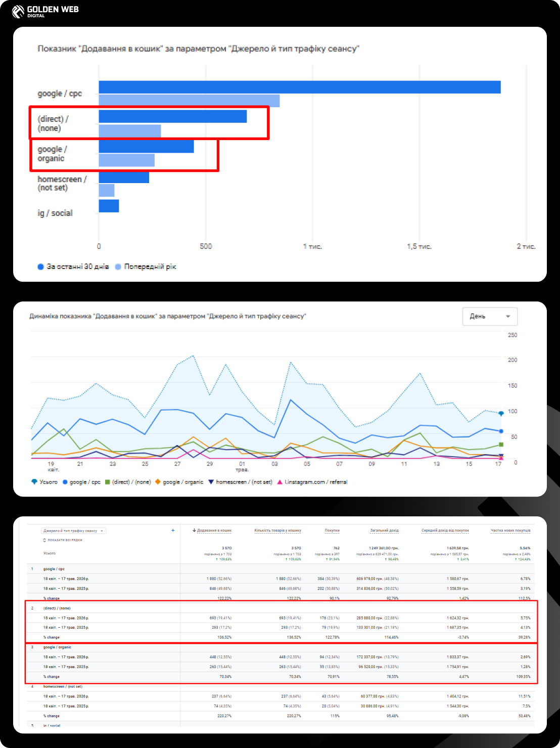Click the sort arrow on 'Додавання в кошик' column
This screenshot has height=748, width=560.
point(194,531)
